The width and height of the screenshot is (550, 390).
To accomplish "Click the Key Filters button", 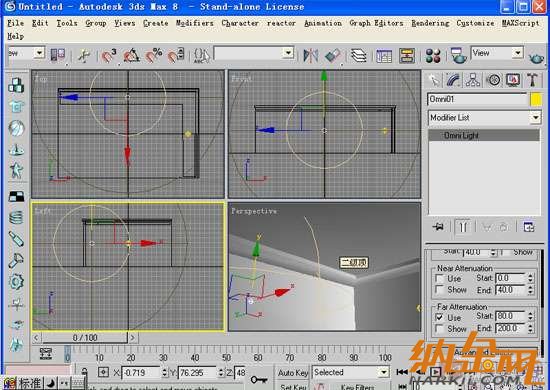I will [x=357, y=386].
